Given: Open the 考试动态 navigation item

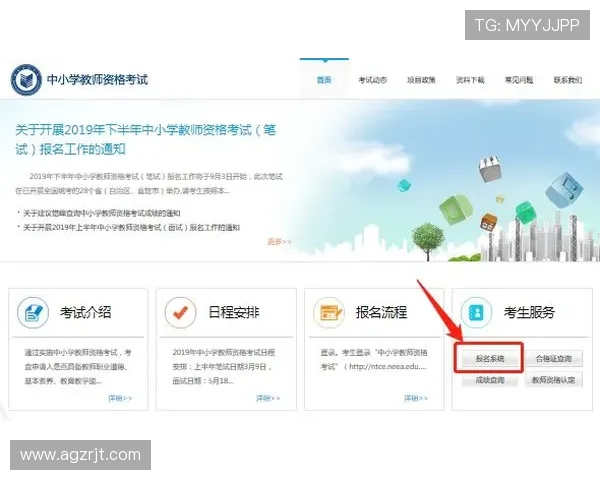Looking at the screenshot, I should coord(372,80).
